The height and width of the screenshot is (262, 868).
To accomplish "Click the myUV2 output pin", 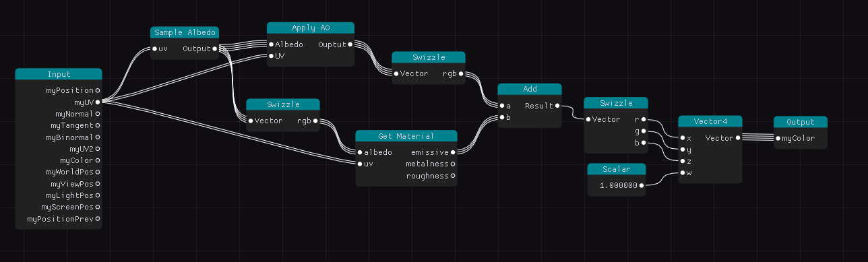I will click(98, 149).
